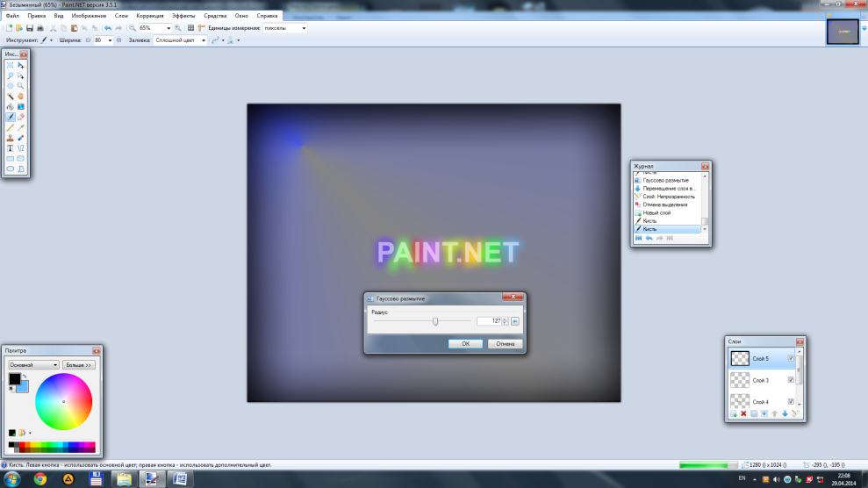Click the Больше >> button in Palette
Screen dimensions: 868x488
click(x=79, y=365)
